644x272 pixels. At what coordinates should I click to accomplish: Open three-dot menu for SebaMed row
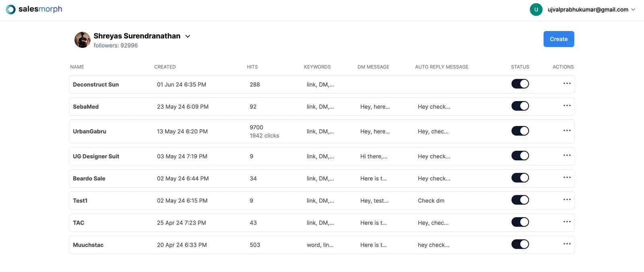tap(567, 106)
